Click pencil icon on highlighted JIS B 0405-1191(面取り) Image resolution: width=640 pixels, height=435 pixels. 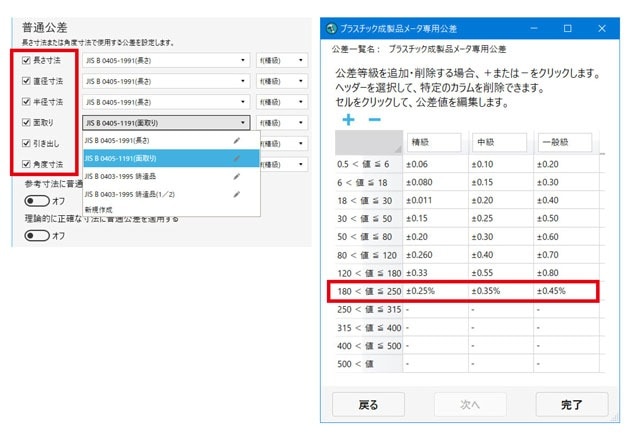236,158
